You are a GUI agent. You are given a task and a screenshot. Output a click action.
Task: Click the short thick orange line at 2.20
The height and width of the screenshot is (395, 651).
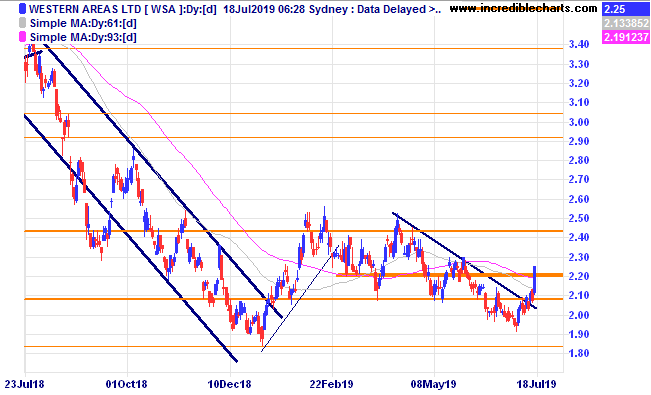[x=449, y=275]
